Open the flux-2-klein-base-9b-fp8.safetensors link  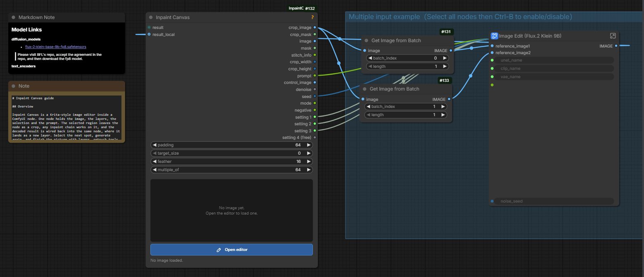pos(56,47)
